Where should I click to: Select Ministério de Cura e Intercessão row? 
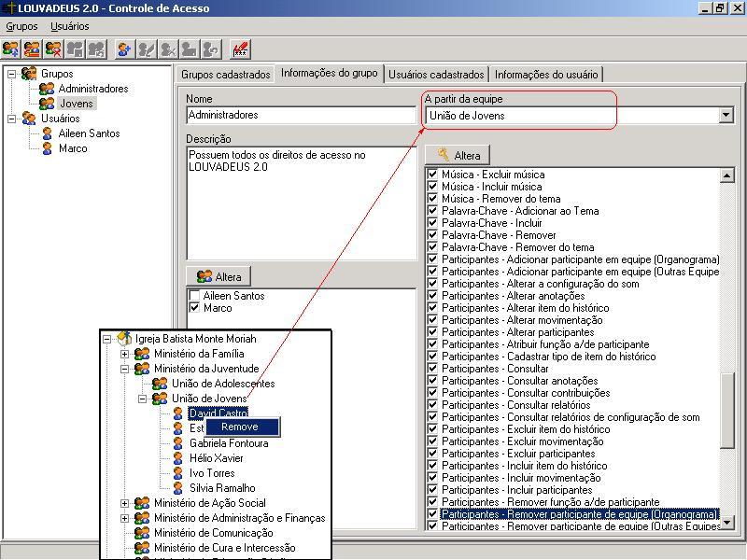point(224,548)
